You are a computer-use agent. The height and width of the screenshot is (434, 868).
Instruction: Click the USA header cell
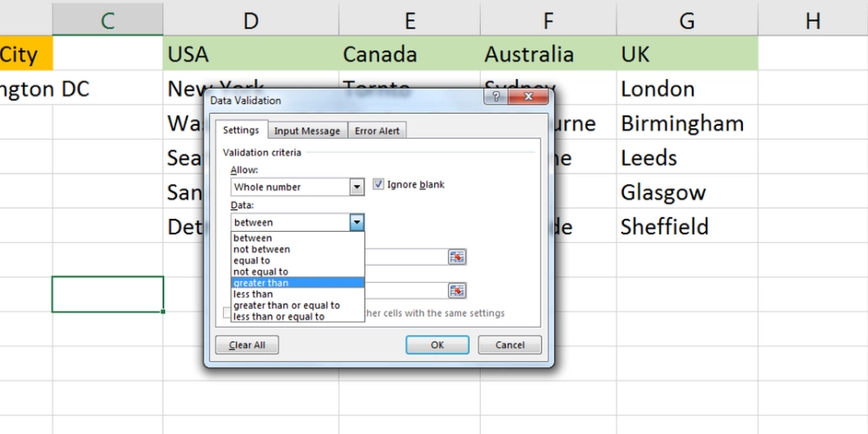[x=251, y=53]
